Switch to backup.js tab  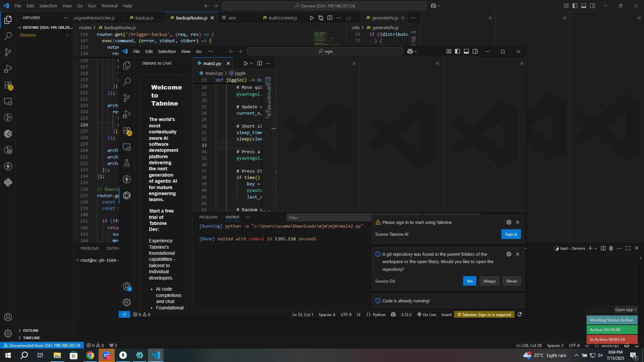pyautogui.click(x=145, y=18)
